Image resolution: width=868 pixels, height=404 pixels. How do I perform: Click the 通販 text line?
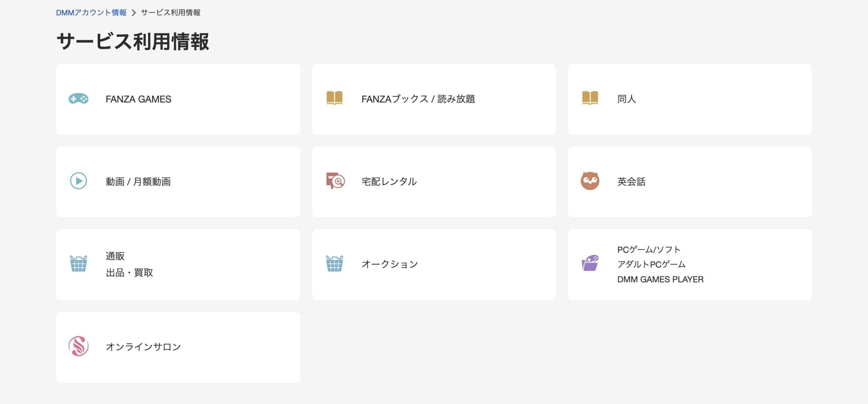click(115, 256)
